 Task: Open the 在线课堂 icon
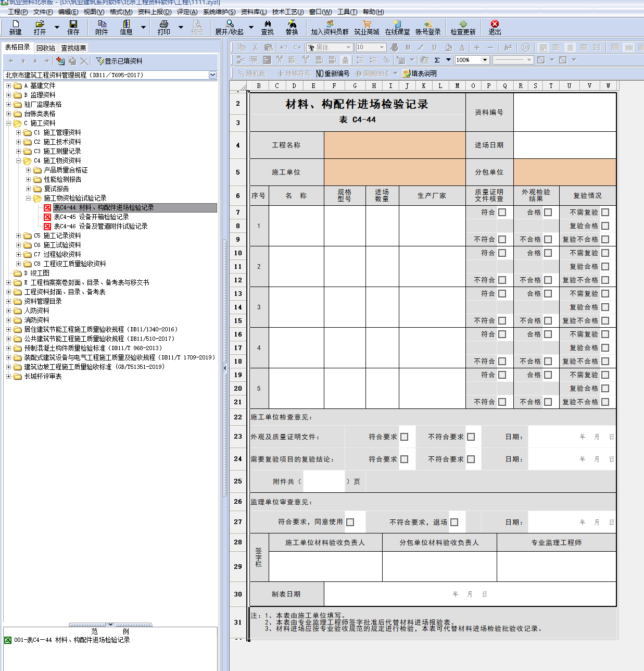[397, 24]
